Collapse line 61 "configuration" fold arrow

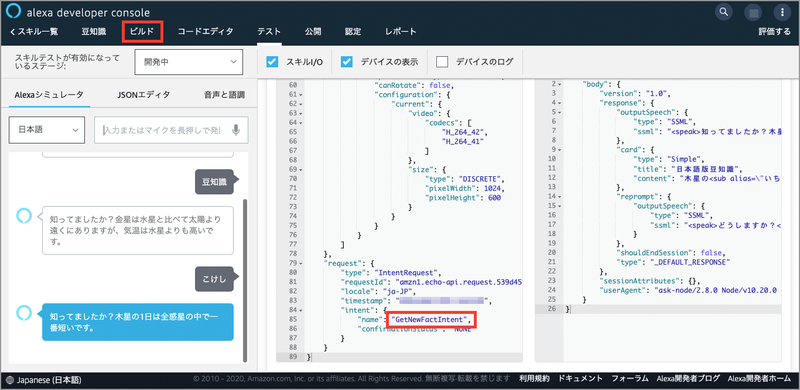[301, 94]
